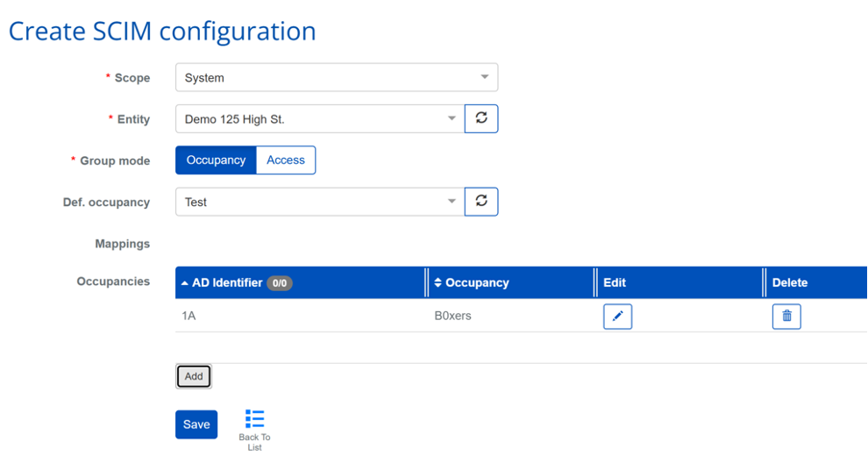Click the AD Identifier sort arrow
The width and height of the screenshot is (868, 470).
[185, 283]
